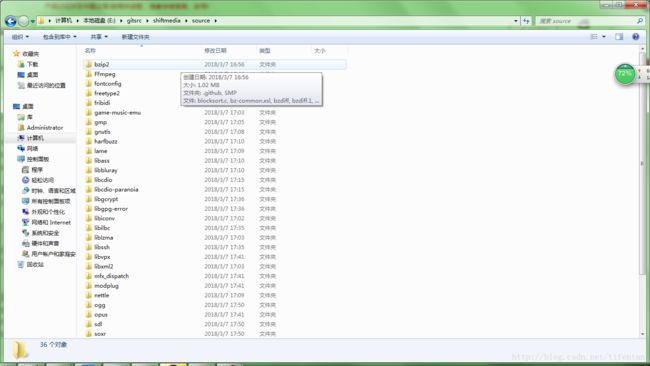Open 所有控制面板项 in sidebar
650x366 pixels.
point(51,201)
